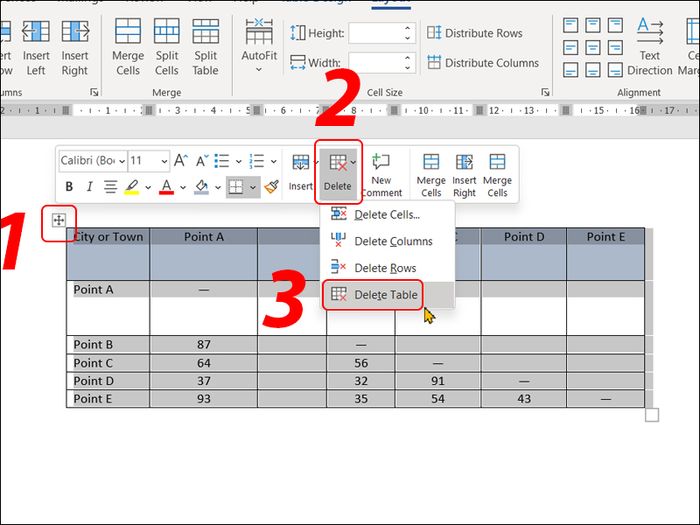Click the Height input field
Viewport: 700px width, 525px height.
(x=375, y=33)
